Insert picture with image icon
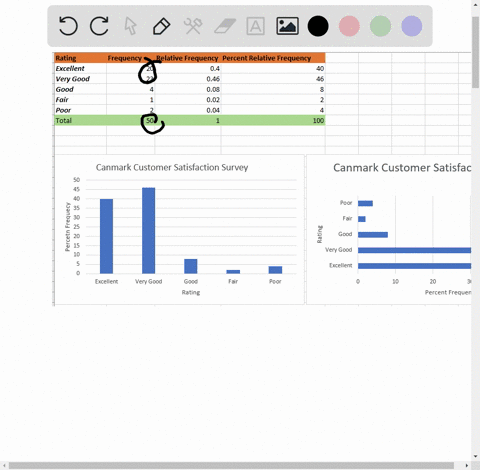 (287, 26)
